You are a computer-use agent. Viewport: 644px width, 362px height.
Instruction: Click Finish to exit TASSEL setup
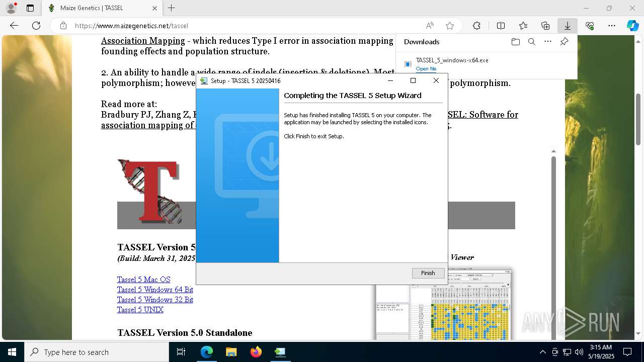pos(428,273)
